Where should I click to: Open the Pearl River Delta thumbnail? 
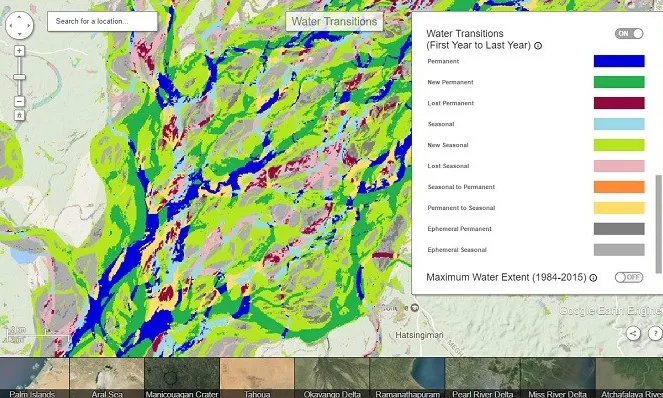coord(482,378)
